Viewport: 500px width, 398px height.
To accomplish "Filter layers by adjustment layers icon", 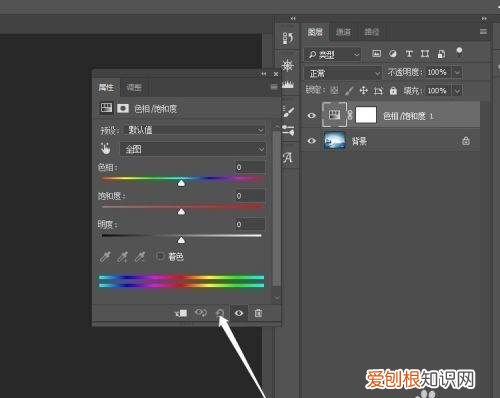I will 393,54.
